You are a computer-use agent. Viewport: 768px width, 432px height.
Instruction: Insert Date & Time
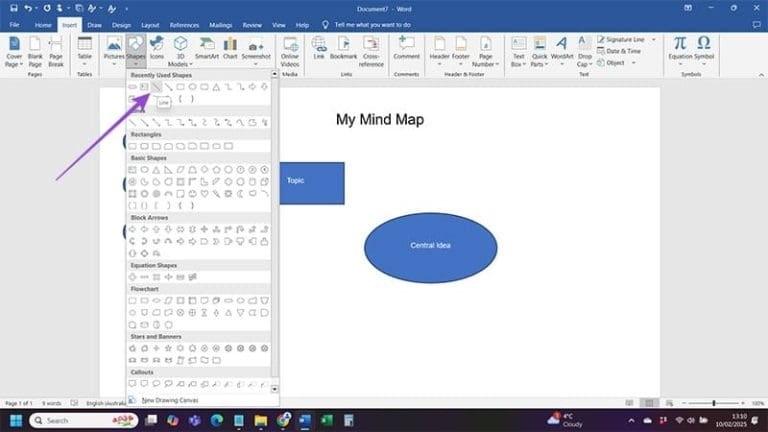[x=619, y=51]
